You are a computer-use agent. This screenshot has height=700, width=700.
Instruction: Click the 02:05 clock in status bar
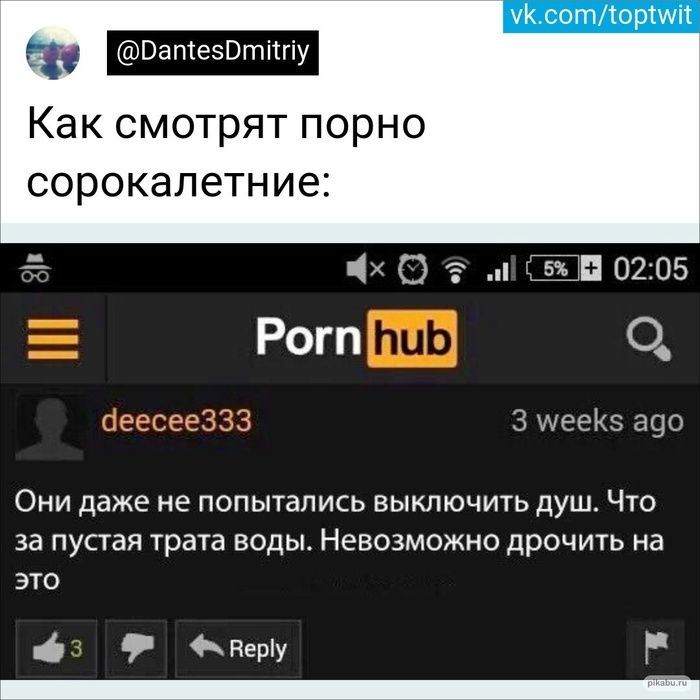tap(650, 269)
